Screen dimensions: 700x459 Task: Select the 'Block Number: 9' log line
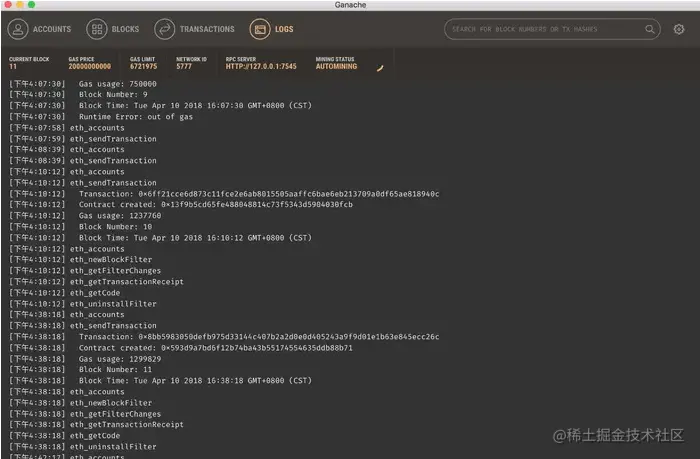point(78,95)
